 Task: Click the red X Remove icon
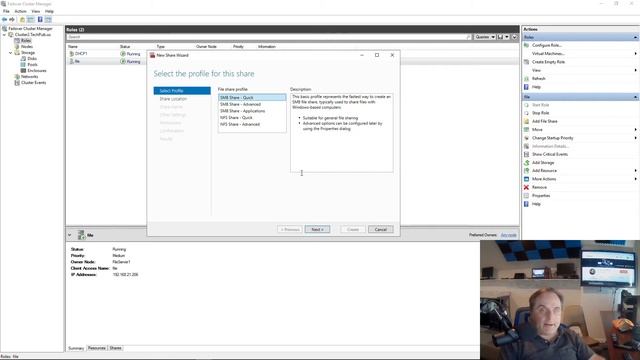(527, 187)
